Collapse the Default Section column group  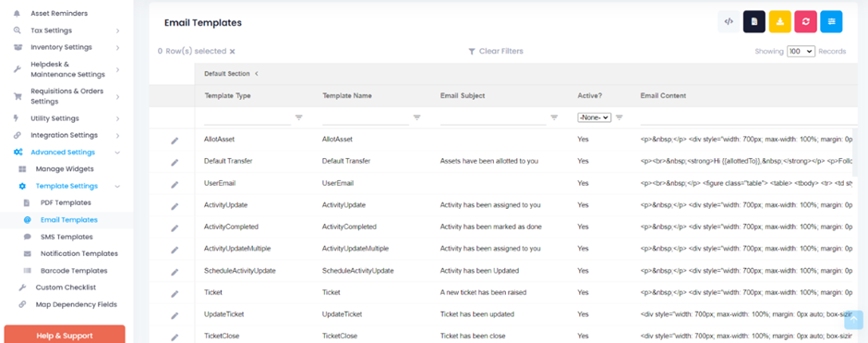coord(257,74)
